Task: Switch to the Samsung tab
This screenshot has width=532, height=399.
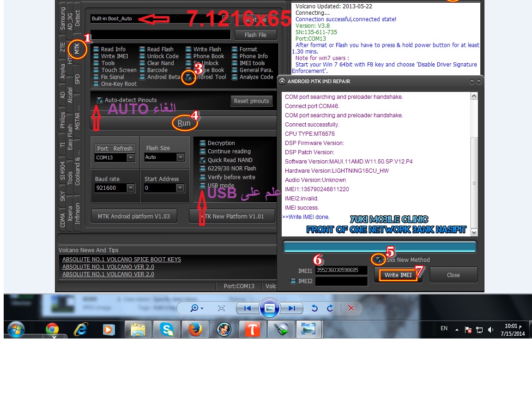Action: (63, 18)
